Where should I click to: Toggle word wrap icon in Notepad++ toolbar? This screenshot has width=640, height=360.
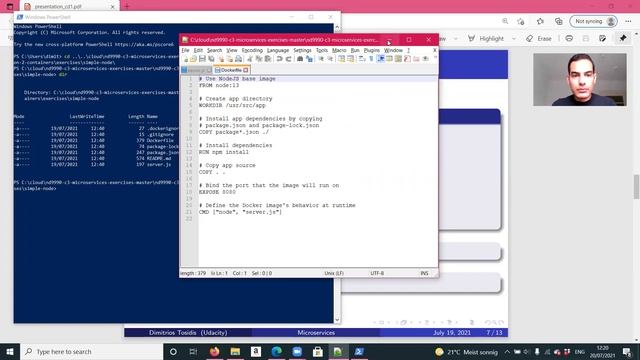click(x=362, y=59)
